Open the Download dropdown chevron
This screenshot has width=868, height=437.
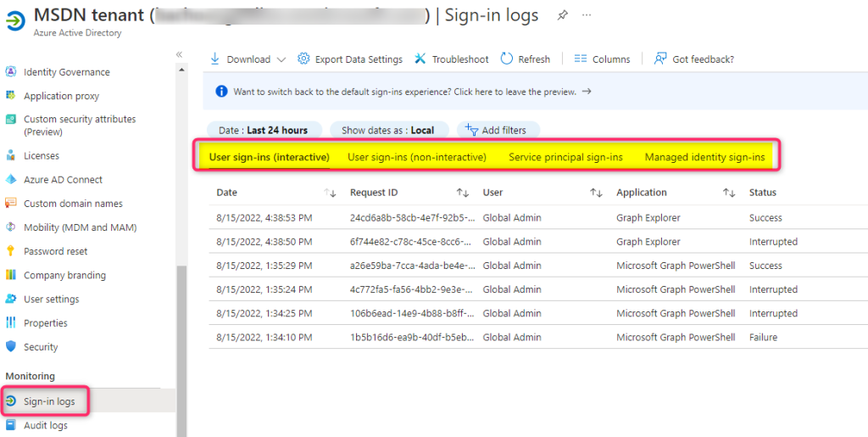tap(281, 59)
